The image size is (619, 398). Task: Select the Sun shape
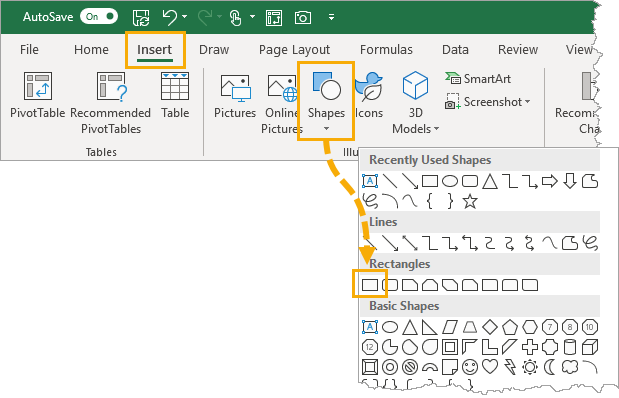(x=530, y=367)
